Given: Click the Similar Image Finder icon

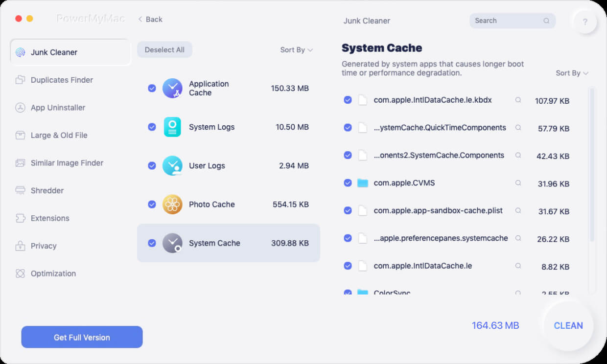Looking at the screenshot, I should point(20,163).
